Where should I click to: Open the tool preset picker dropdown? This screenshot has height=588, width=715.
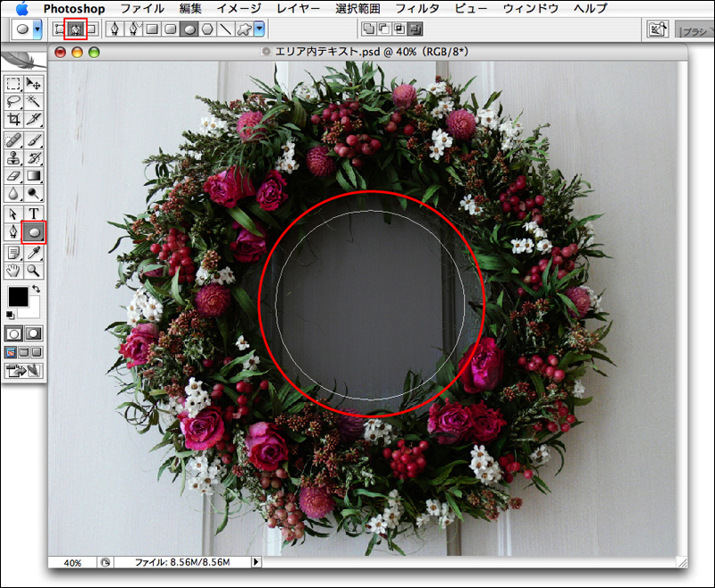pos(37,29)
